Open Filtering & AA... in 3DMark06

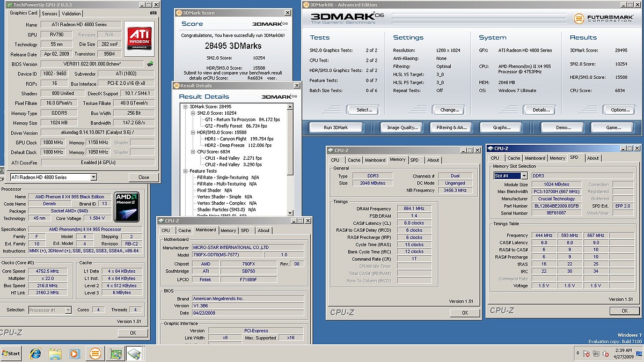point(451,128)
